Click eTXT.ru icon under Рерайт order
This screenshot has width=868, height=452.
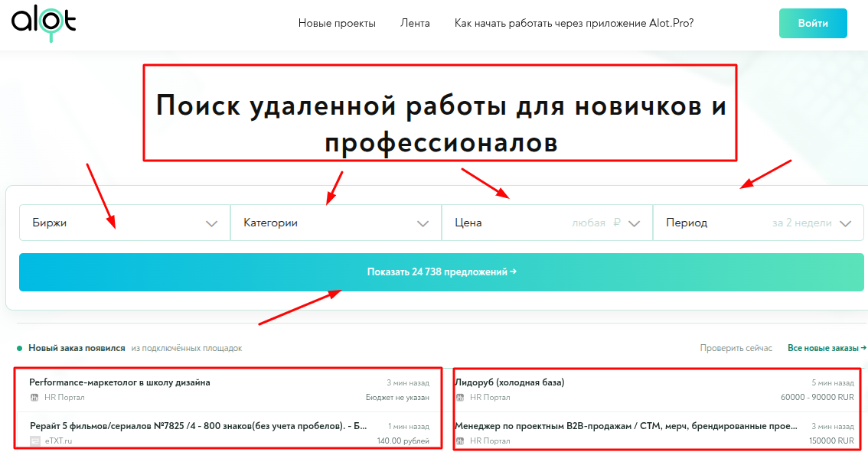35,441
